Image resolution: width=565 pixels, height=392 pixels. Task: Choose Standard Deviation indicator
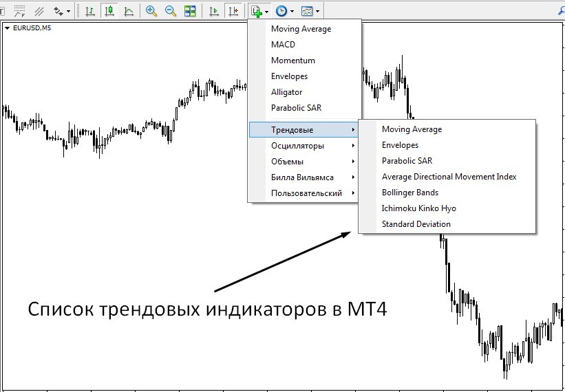tap(447, 224)
